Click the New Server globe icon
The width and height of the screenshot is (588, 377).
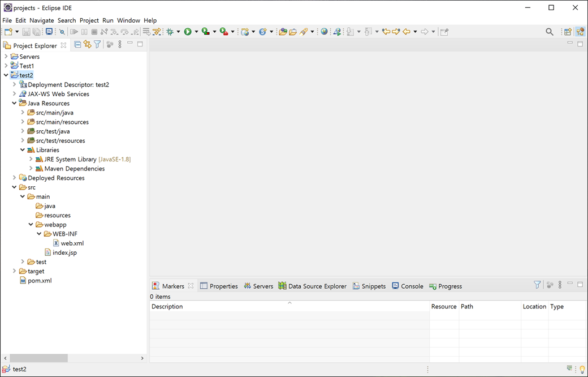245,32
